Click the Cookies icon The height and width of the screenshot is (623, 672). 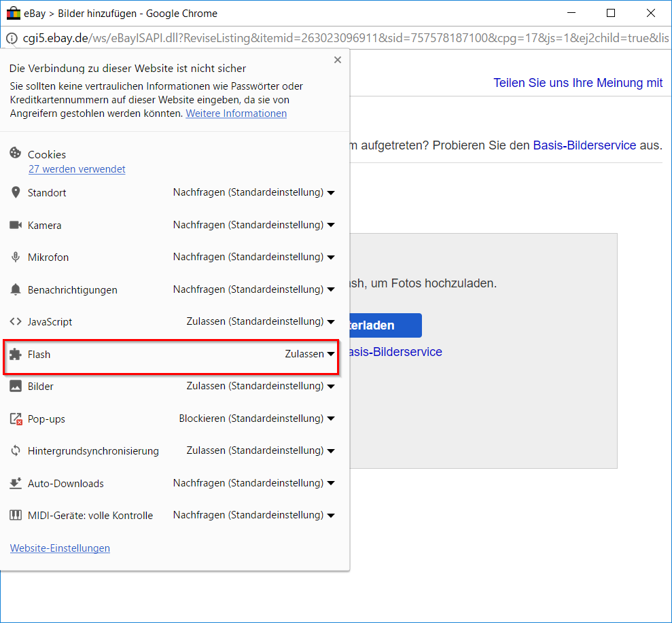click(x=16, y=153)
